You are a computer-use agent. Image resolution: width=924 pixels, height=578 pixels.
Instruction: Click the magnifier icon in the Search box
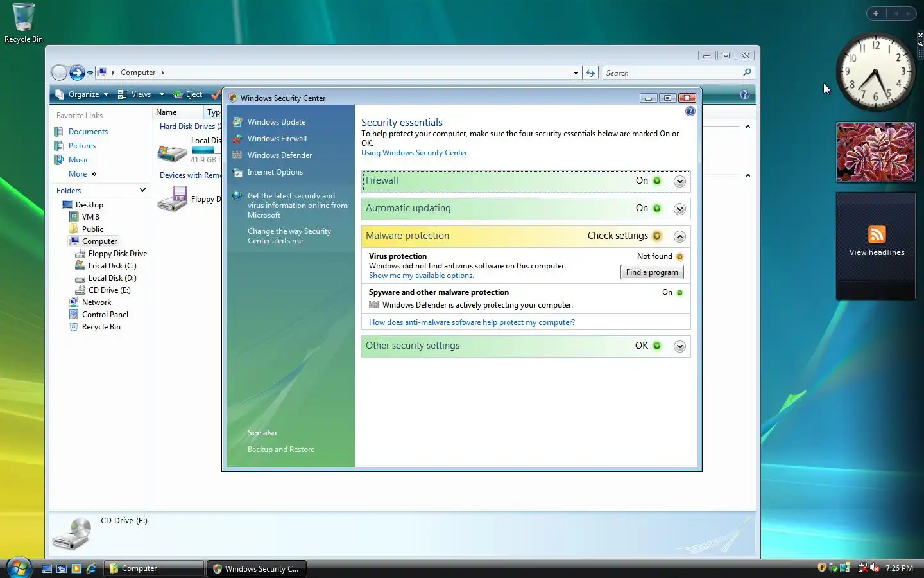(x=747, y=73)
